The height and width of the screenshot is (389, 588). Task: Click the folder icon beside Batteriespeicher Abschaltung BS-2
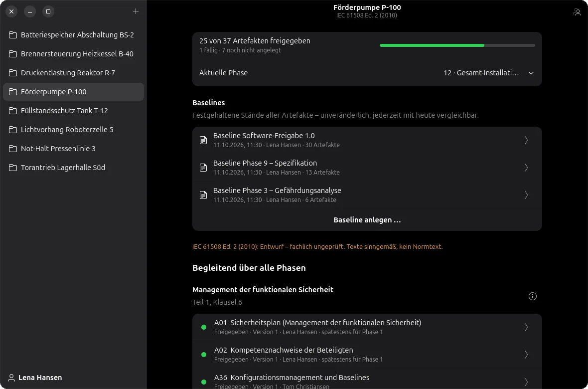13,35
